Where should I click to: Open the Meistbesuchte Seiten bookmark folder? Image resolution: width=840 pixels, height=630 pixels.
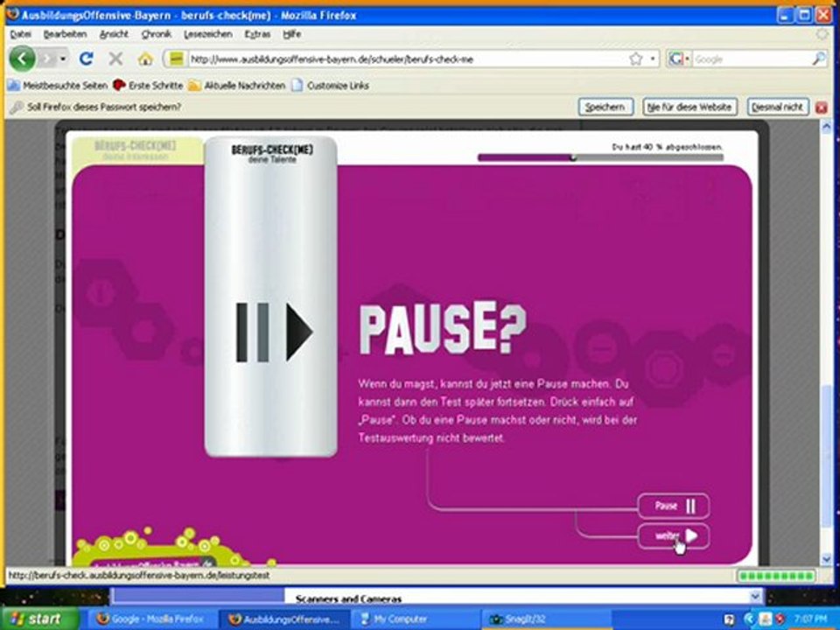[58, 85]
